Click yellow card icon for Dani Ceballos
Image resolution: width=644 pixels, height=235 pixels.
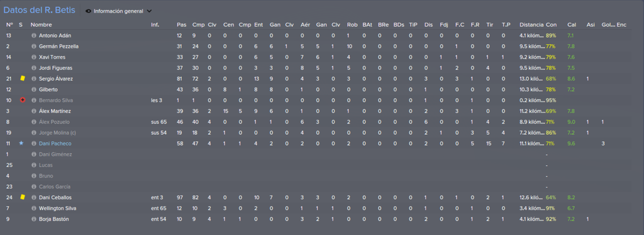pyautogui.click(x=23, y=197)
